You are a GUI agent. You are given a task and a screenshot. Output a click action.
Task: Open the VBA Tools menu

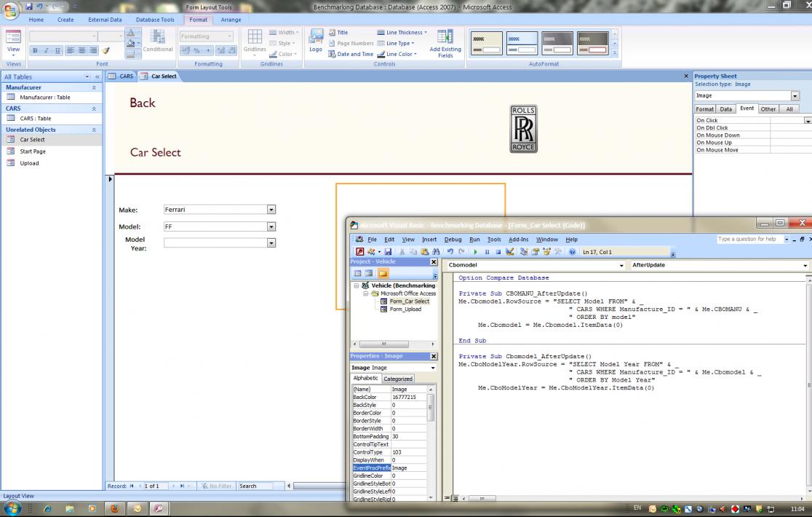coord(494,240)
